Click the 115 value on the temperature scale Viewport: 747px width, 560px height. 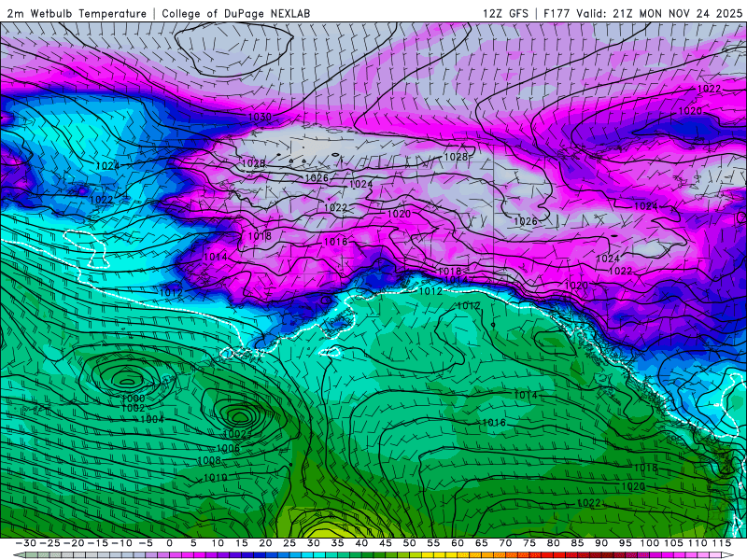coord(721,543)
